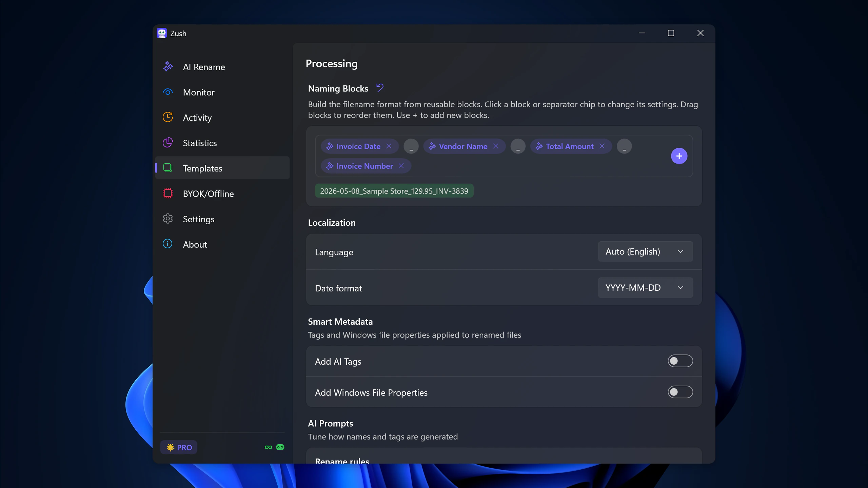Click the separator chip after Invoice Date

point(411,146)
